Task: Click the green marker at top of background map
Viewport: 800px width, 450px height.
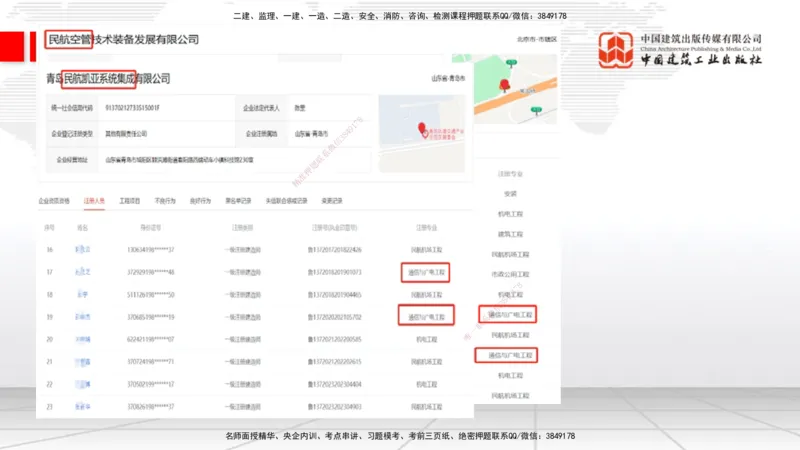Action: 511,63
